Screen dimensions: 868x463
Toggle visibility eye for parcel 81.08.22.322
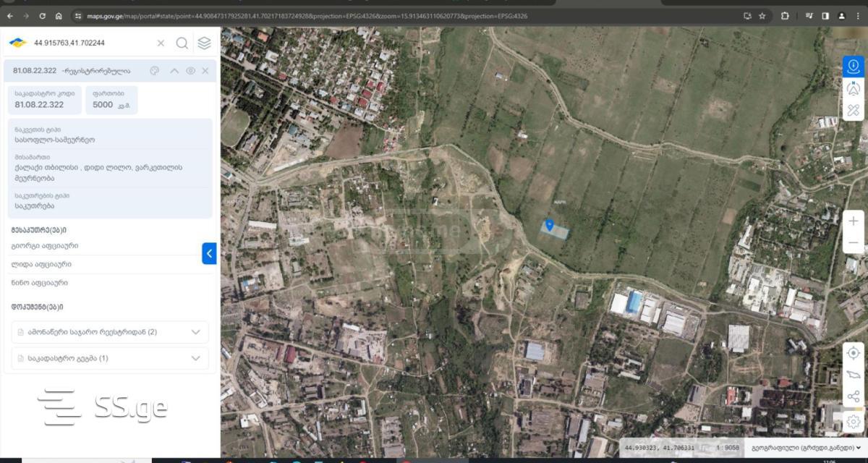click(190, 71)
